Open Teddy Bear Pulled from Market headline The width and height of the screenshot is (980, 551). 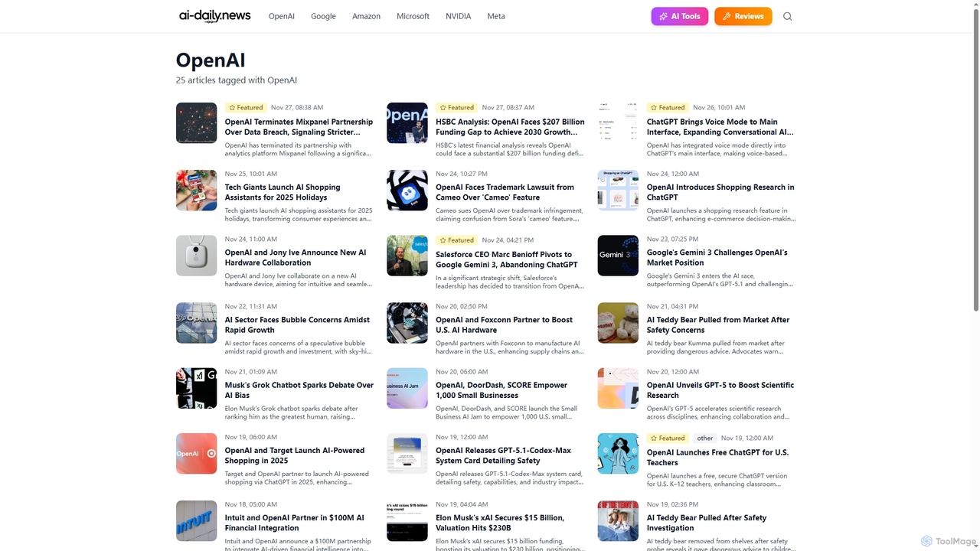tap(718, 325)
